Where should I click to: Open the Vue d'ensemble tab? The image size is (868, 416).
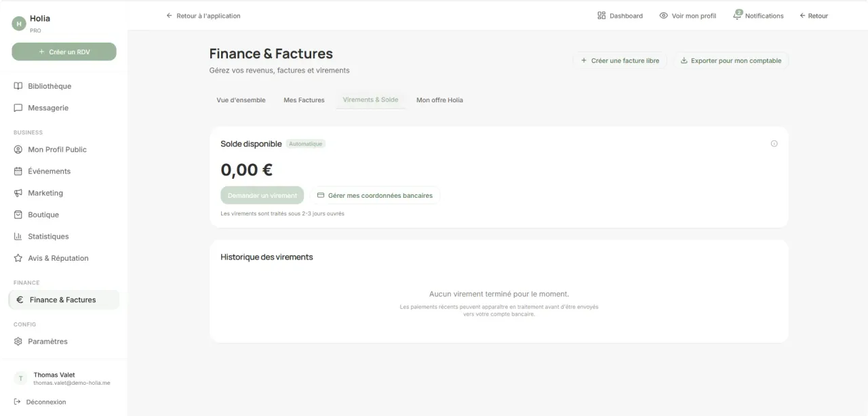click(241, 100)
